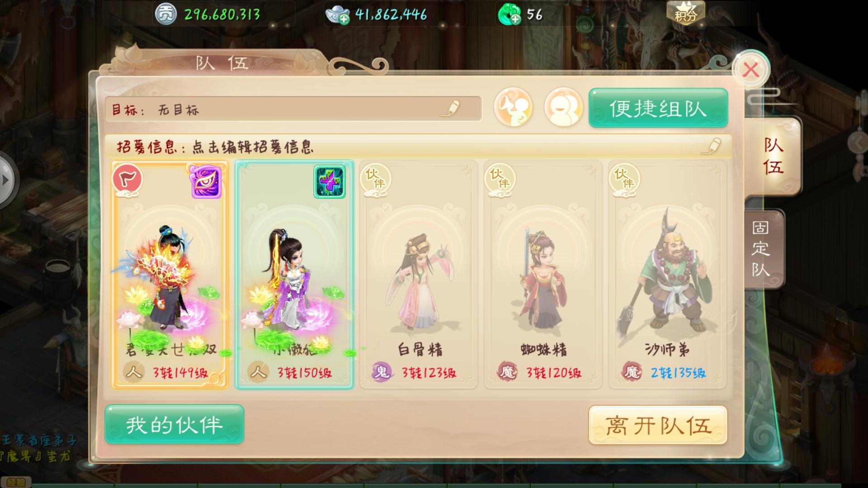Edit recruitment info pencil icon
This screenshot has height=488, width=868.
(x=711, y=146)
